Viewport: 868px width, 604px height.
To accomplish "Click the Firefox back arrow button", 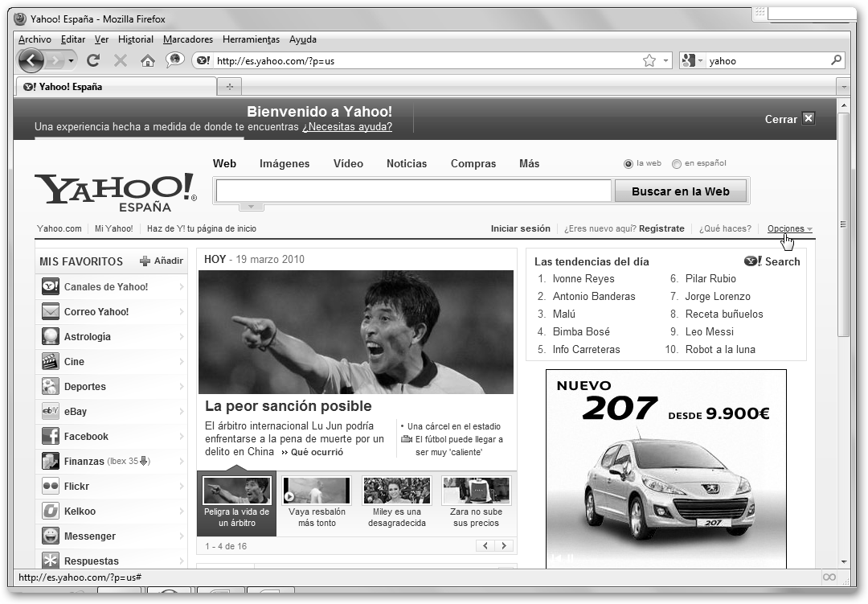I will [x=31, y=60].
